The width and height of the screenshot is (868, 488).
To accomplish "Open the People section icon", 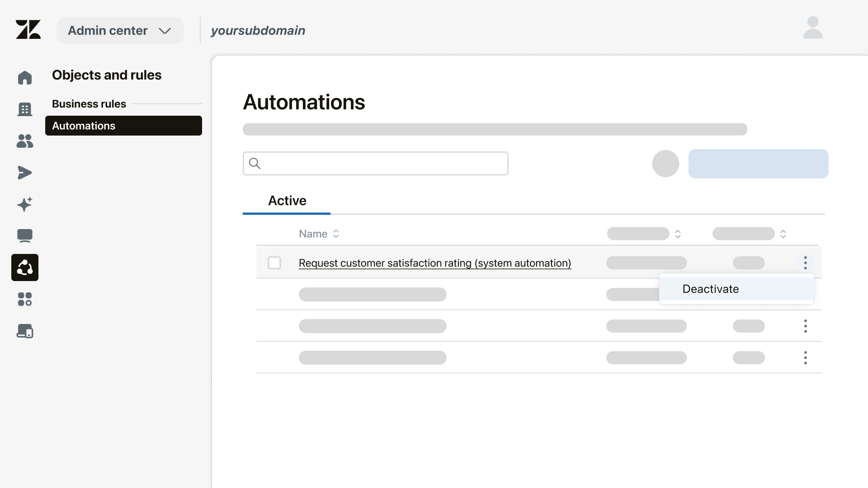I will pos(24,141).
